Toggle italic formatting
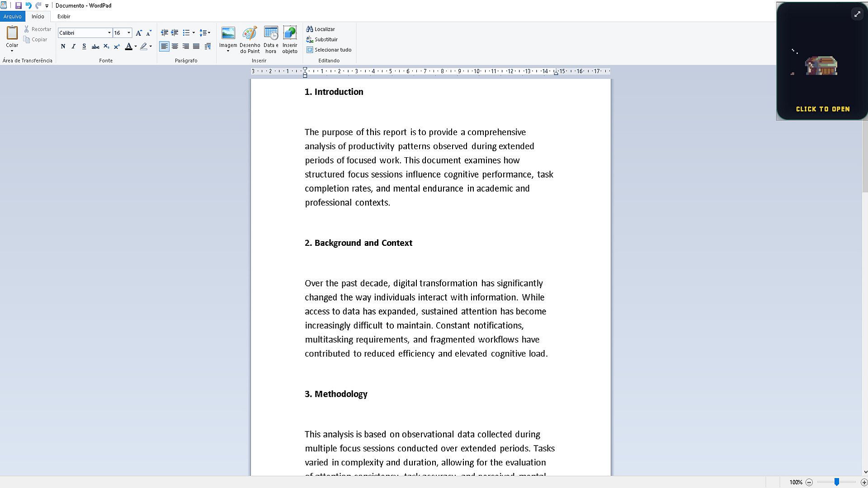This screenshot has height=488, width=868. (73, 46)
